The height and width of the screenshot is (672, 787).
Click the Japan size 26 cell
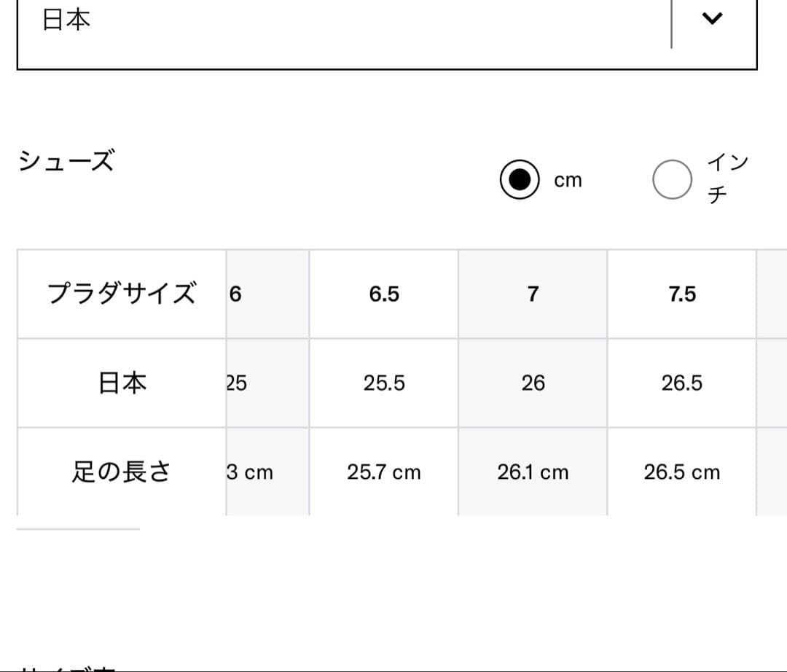point(533,383)
